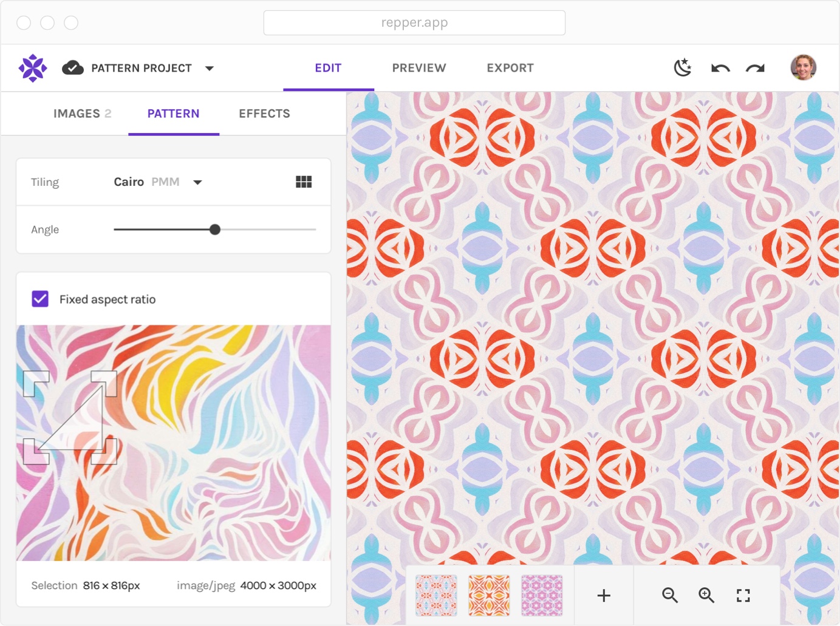Screen dimensions: 840x626
Task: Open the EFFECTS tab
Action: pyautogui.click(x=264, y=114)
